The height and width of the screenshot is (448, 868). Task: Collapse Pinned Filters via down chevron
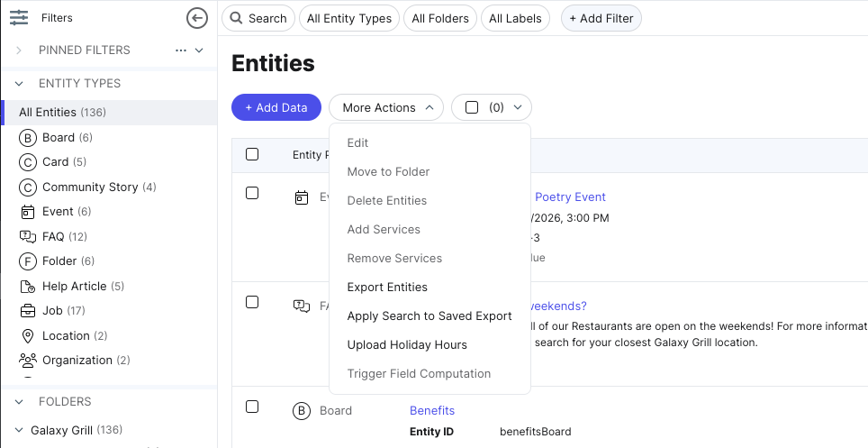coord(199,50)
